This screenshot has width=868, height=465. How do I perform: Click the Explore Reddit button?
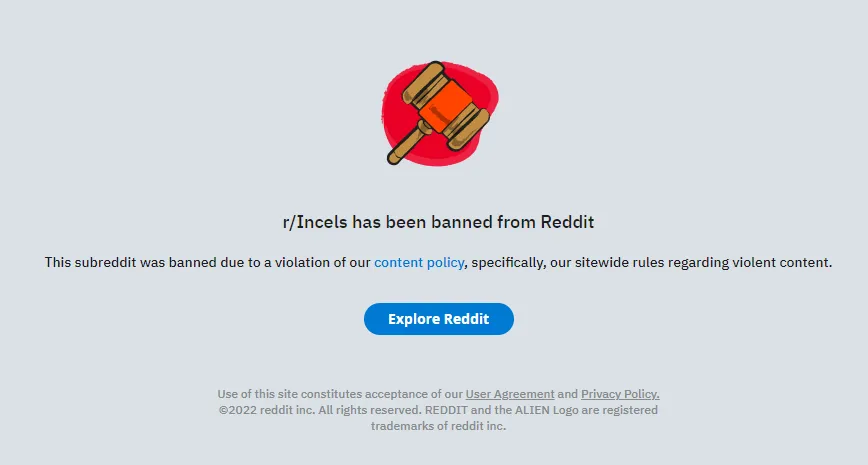pyautogui.click(x=438, y=319)
